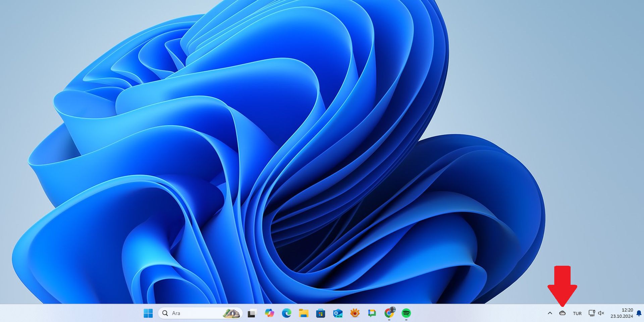Open Google Chat from the taskbar
This screenshot has width=644, height=322.
372,313
